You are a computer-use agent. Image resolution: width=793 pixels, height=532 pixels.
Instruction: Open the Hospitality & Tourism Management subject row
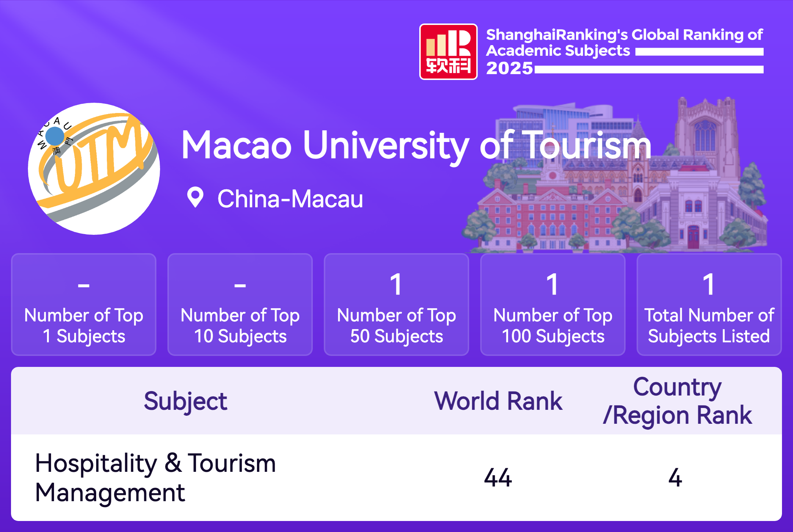click(x=155, y=478)
